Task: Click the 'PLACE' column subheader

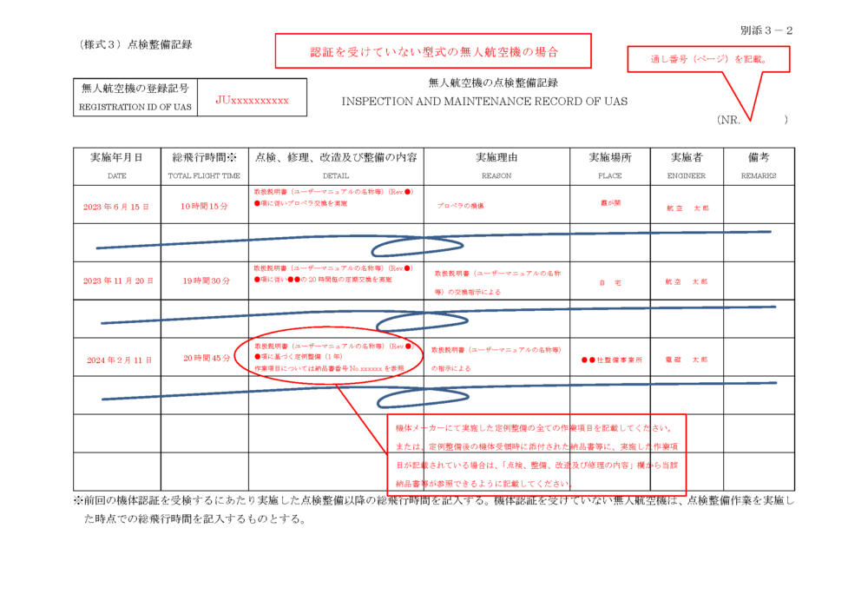Action: coord(610,176)
